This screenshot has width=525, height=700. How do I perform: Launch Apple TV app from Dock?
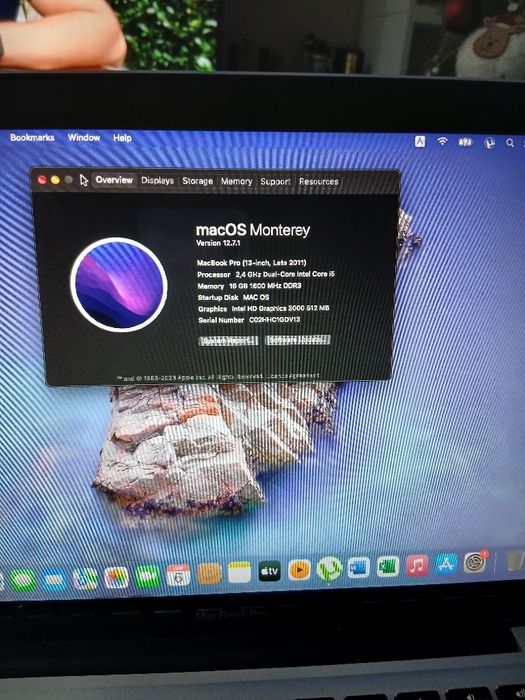270,571
